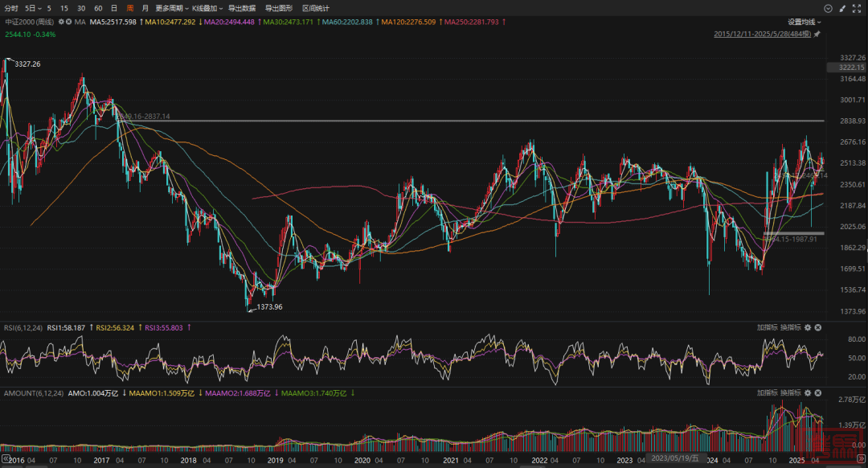Click MA5:2517.598 value
Screen dimensions: 868x468
click(113, 22)
